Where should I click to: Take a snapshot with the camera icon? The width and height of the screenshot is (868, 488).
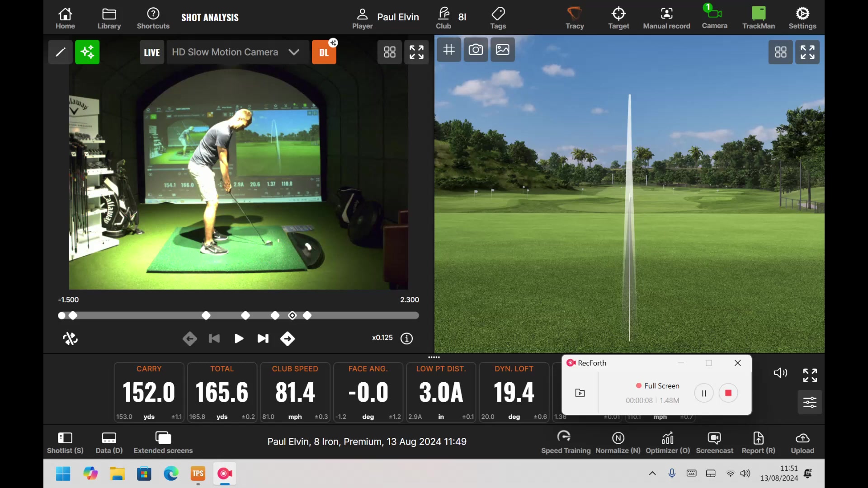pos(476,50)
